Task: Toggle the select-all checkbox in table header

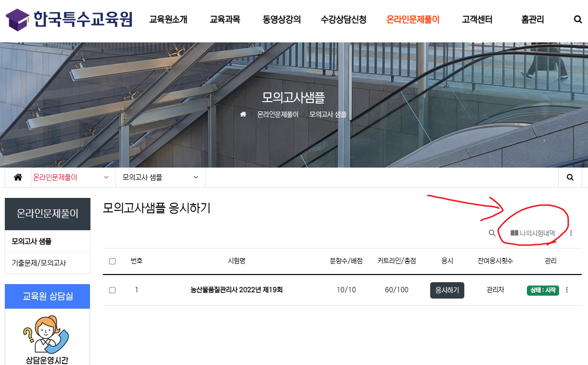Action: coord(112,261)
